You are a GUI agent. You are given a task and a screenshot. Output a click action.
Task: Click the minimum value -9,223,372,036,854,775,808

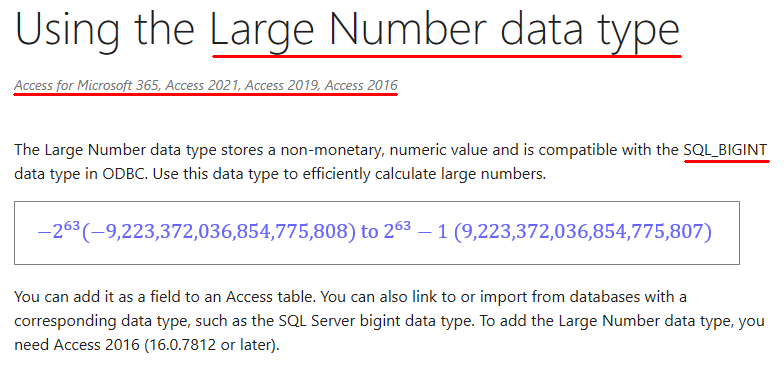click(x=218, y=232)
